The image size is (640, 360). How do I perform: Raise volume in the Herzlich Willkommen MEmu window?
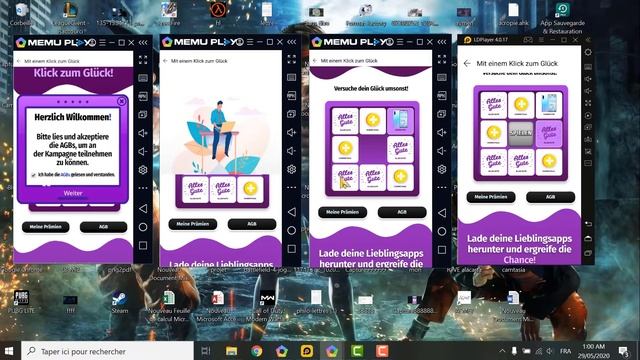(143, 133)
